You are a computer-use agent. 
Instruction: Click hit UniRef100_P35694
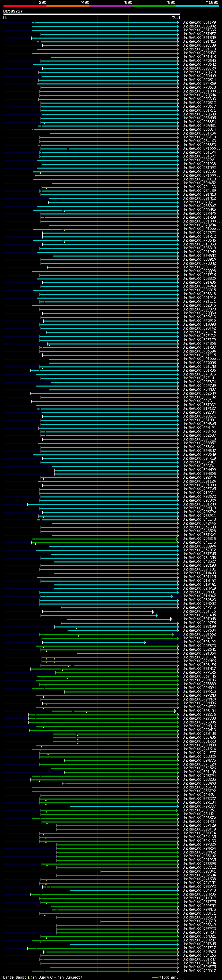click(199, 351)
